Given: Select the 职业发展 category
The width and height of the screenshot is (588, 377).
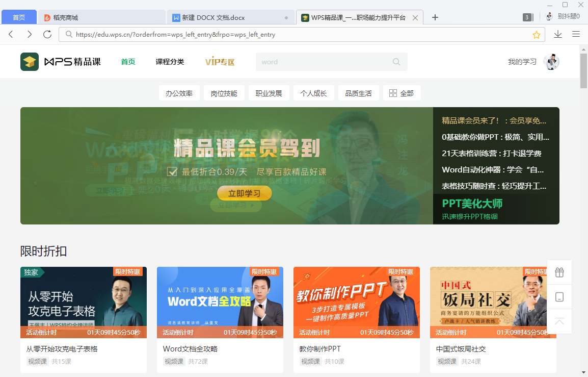Looking at the screenshot, I should pyautogui.click(x=269, y=93).
